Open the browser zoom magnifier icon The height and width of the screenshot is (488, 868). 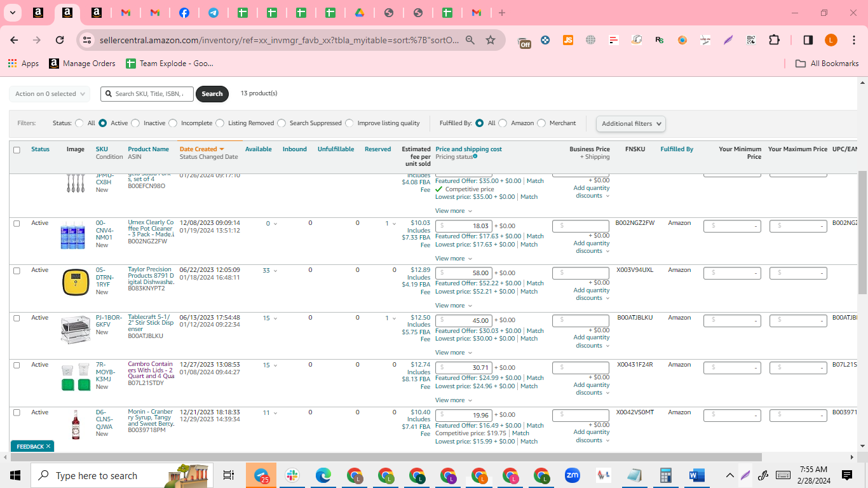470,40
